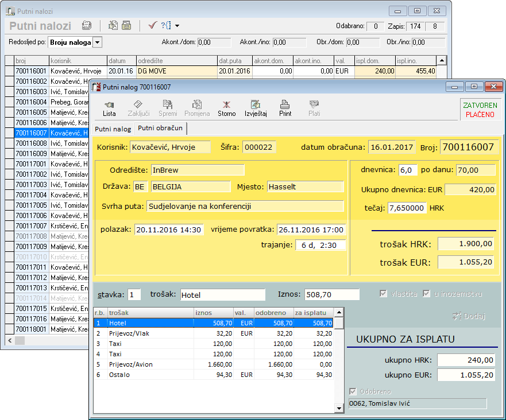Viewport: 506px width, 420px height.
Task: Click the Zaključi toolbar icon
Action: [138, 107]
